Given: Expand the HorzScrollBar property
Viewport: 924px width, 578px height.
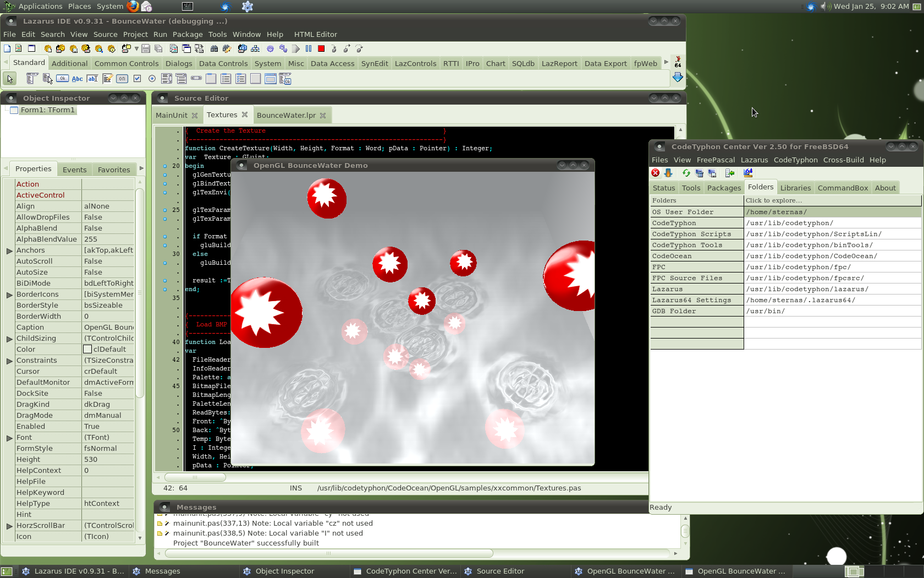Looking at the screenshot, I should pos(9,526).
